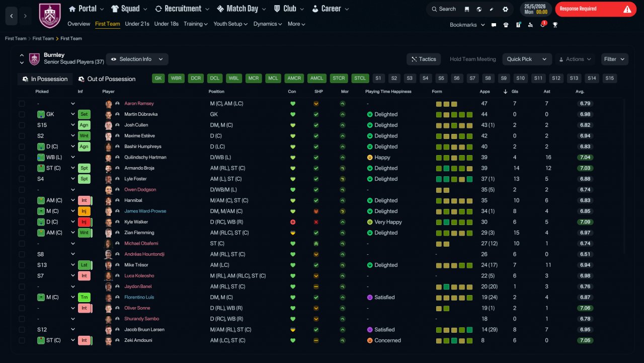Sort by the Apps column header

[x=485, y=92]
